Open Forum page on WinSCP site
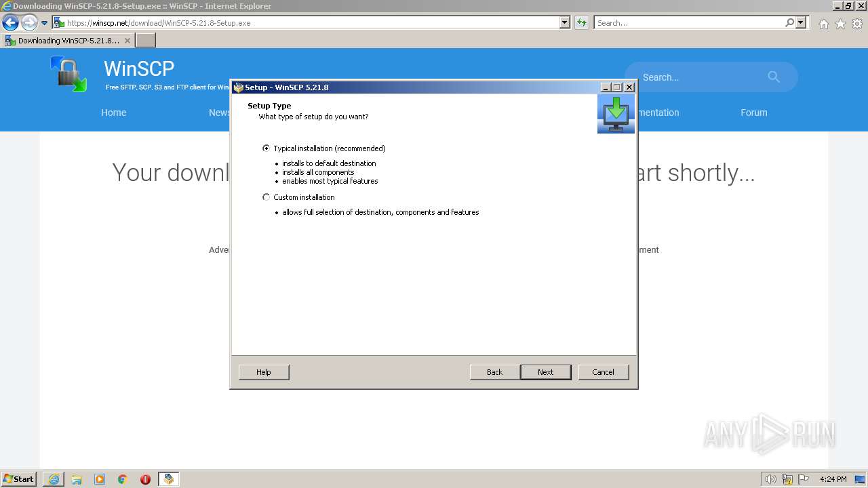Screen dimensions: 868x488 [x=754, y=113]
